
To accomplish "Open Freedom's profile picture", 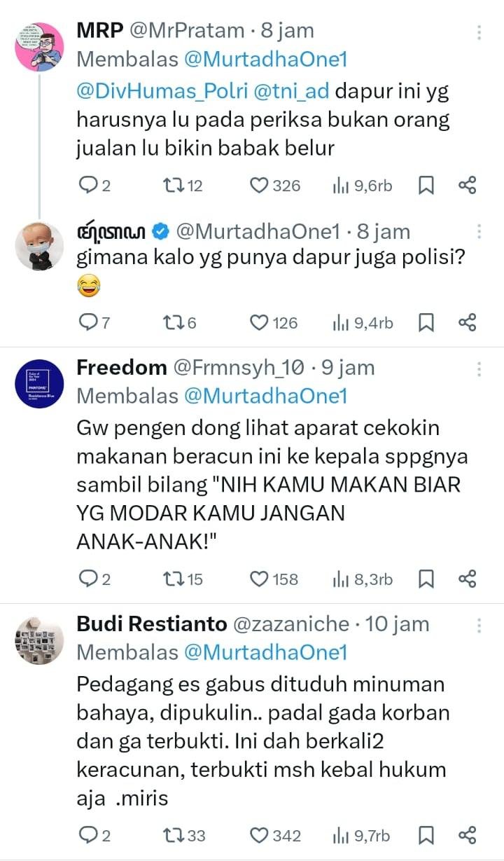I will pos(39,385).
